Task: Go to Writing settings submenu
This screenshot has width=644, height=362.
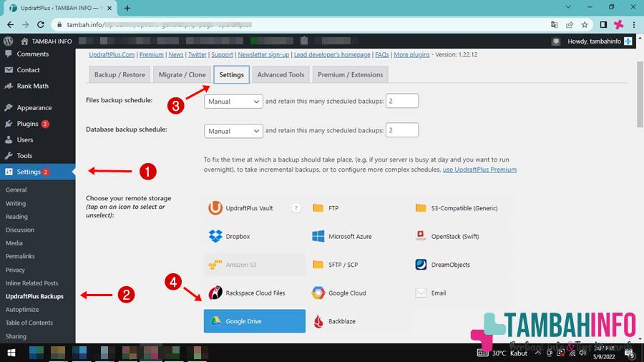Action: coord(16,203)
